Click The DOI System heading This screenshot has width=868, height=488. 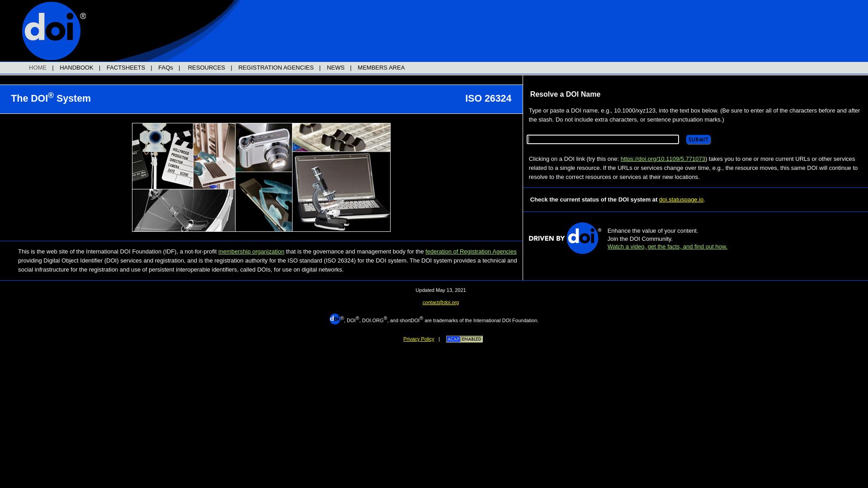[51, 98]
